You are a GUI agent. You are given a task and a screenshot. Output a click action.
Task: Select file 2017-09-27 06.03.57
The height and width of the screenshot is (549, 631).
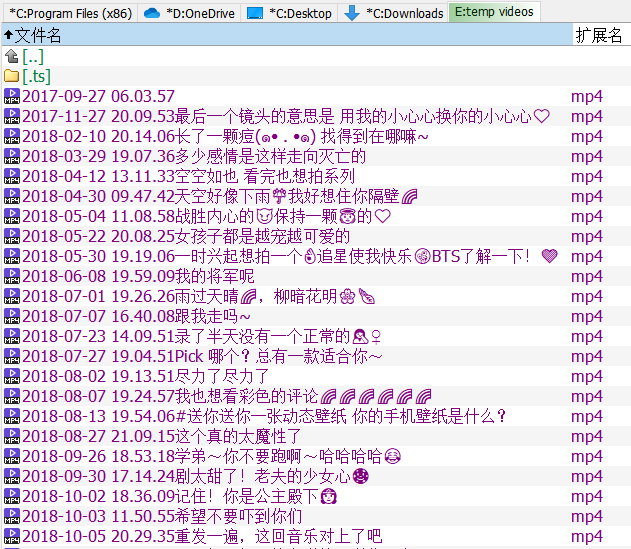click(x=98, y=97)
